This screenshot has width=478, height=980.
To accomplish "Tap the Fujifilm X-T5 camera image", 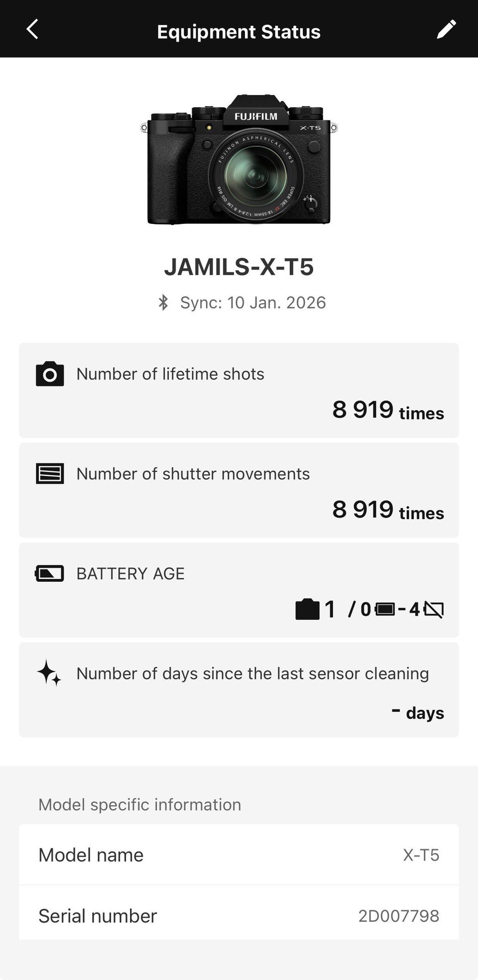I will (x=239, y=159).
